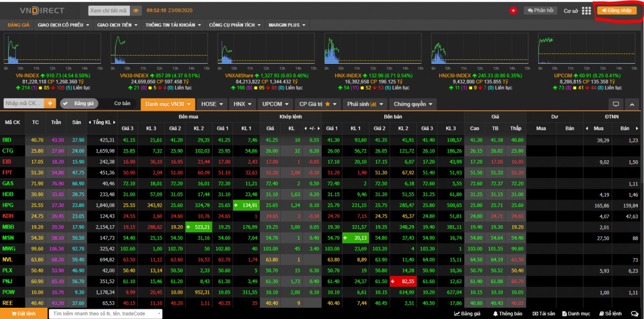644x319 pixels.
Task: Collapse the index charts with up chevron
Action: click(x=632, y=104)
